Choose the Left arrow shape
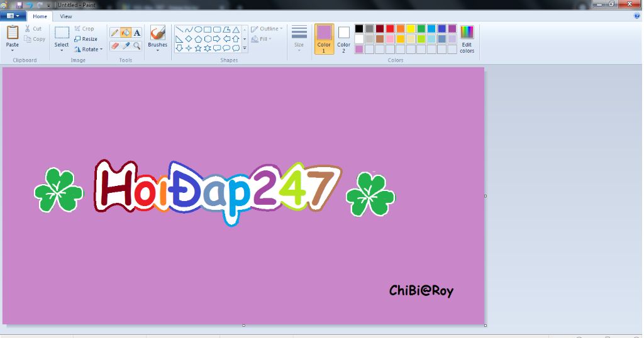 [x=226, y=39]
